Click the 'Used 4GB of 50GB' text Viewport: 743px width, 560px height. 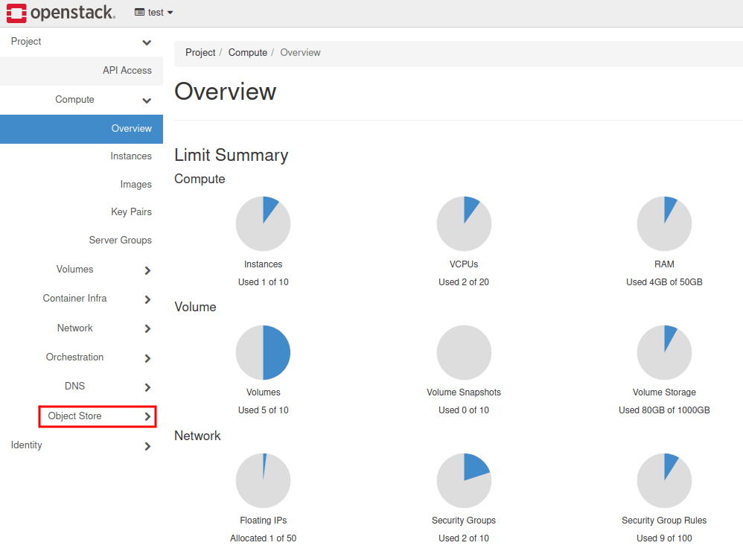(664, 282)
